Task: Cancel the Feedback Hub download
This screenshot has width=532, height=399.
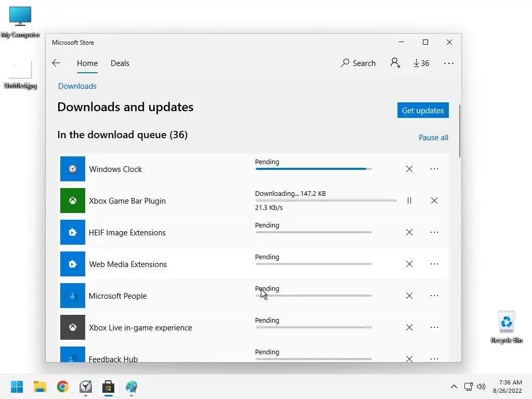Action: pos(409,358)
